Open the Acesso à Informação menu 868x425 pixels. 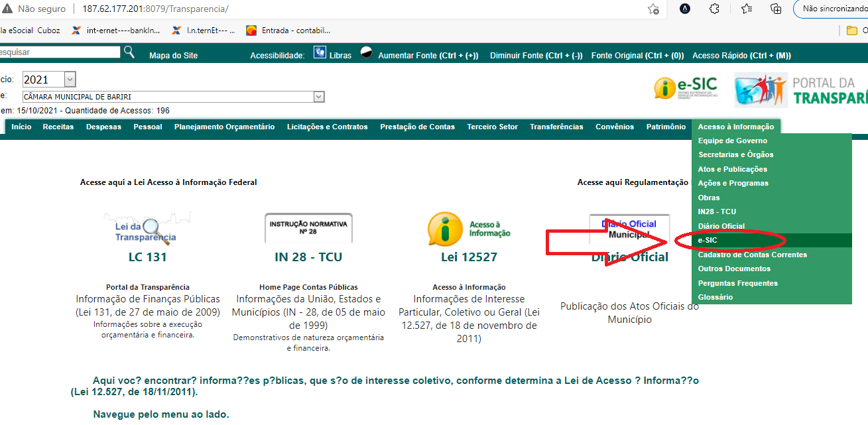pyautogui.click(x=735, y=127)
